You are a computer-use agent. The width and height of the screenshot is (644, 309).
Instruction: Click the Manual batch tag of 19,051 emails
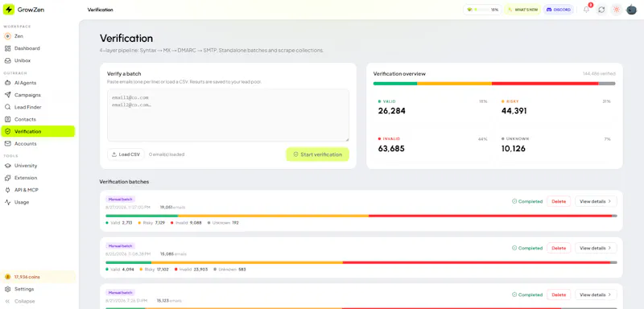click(x=120, y=199)
